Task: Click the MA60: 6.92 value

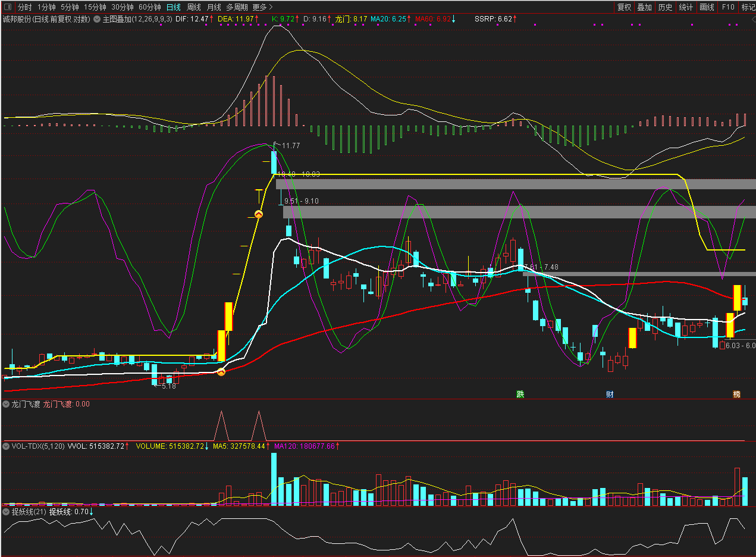Action: point(433,19)
